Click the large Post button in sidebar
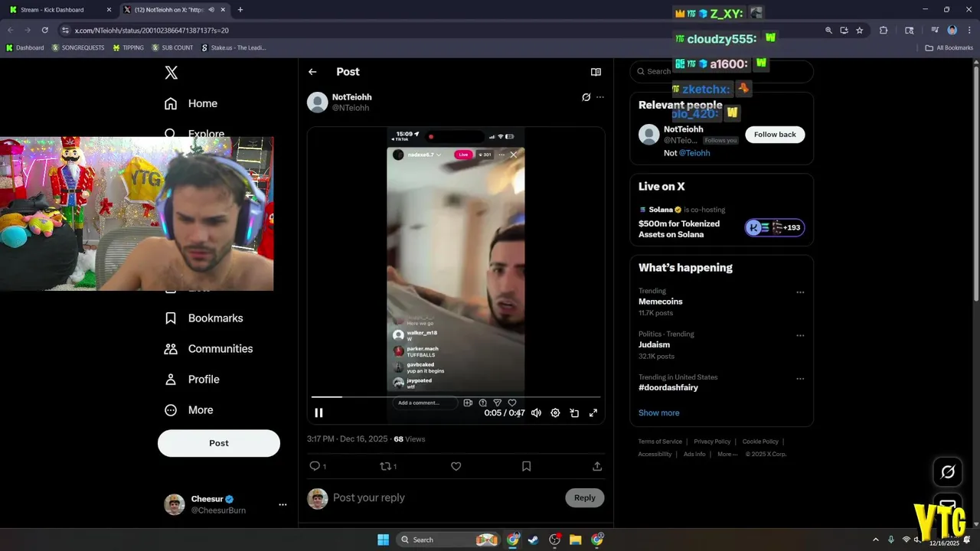The width and height of the screenshot is (980, 551). tap(219, 443)
